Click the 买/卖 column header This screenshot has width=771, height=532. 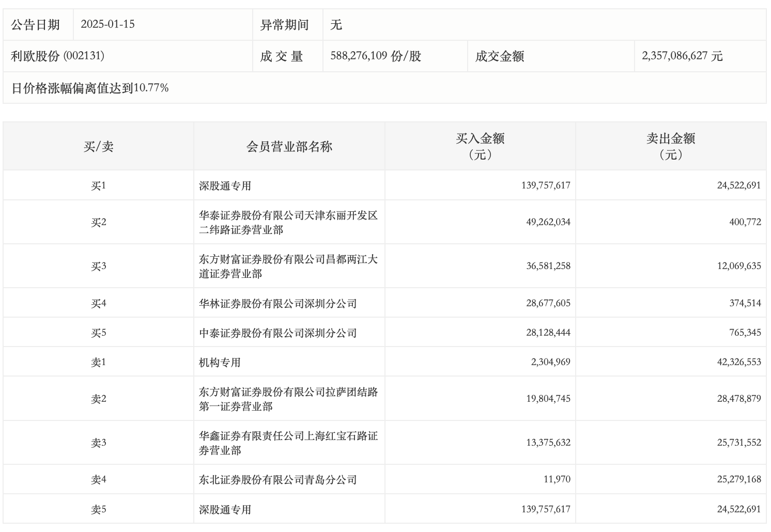coord(98,147)
